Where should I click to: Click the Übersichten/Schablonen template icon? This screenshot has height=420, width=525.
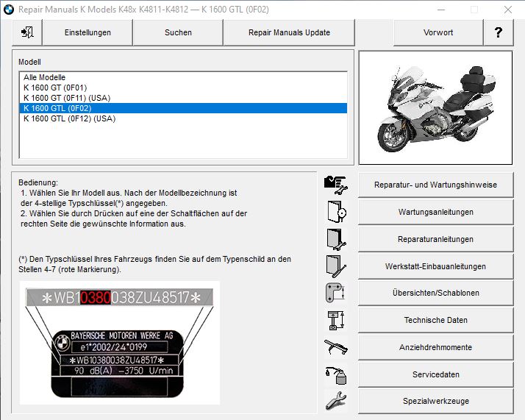tap(335, 293)
